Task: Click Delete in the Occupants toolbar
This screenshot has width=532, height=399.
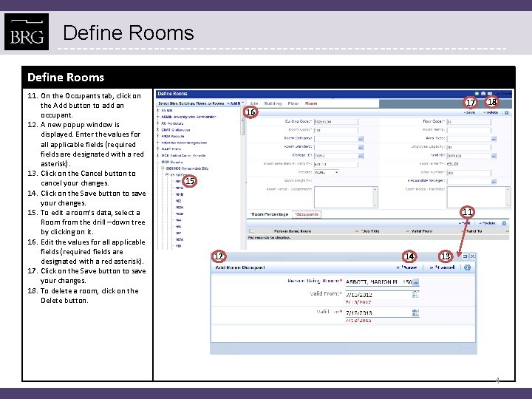Action: click(487, 223)
